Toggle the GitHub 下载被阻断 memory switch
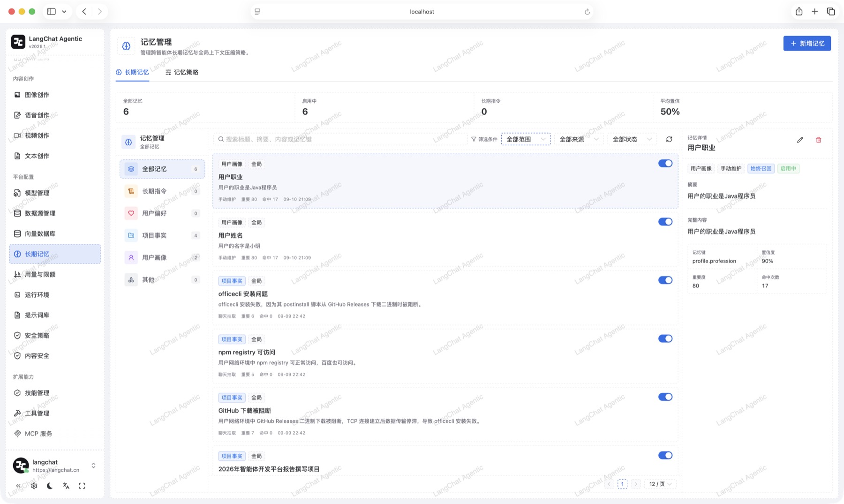The width and height of the screenshot is (844, 504). click(665, 397)
